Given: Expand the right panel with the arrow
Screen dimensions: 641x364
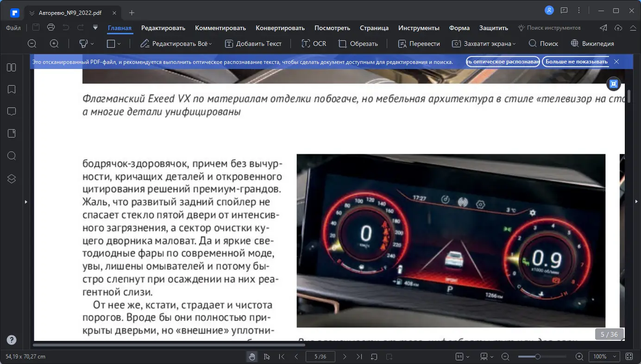Looking at the screenshot, I should pyautogui.click(x=636, y=202).
